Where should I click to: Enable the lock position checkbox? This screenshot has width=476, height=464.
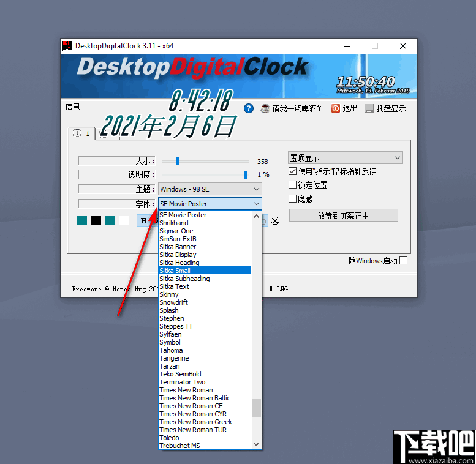tap(292, 184)
